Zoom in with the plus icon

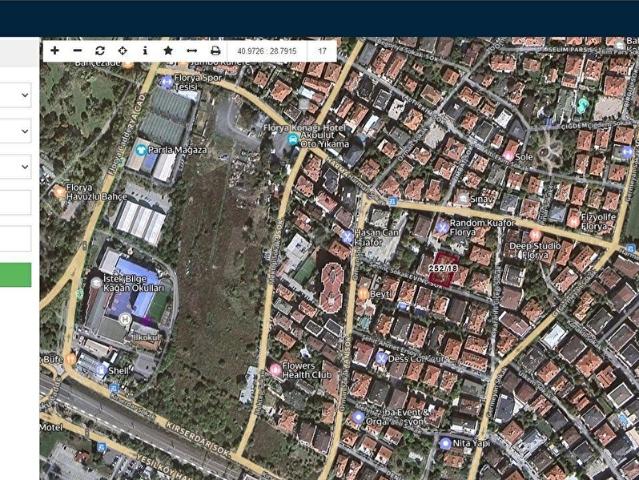pyautogui.click(x=54, y=50)
